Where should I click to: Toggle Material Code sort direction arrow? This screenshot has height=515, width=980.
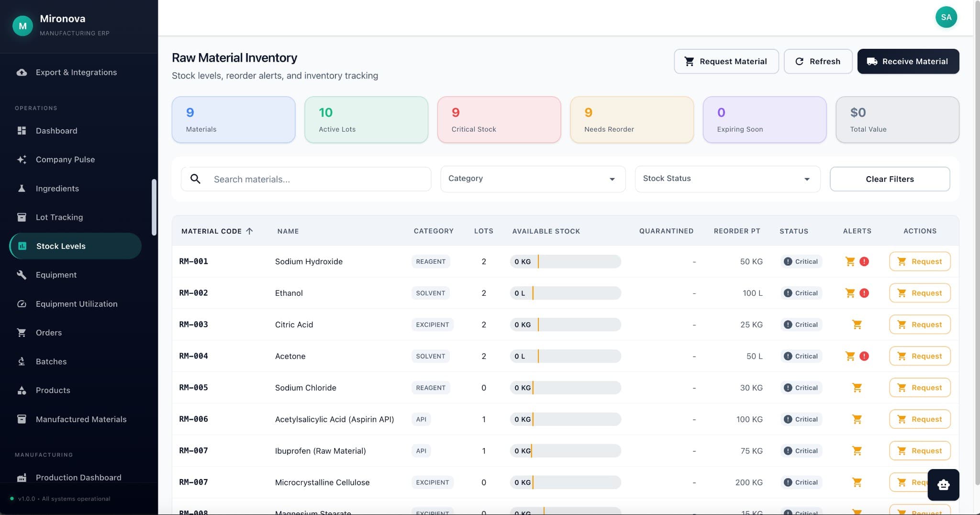(249, 231)
